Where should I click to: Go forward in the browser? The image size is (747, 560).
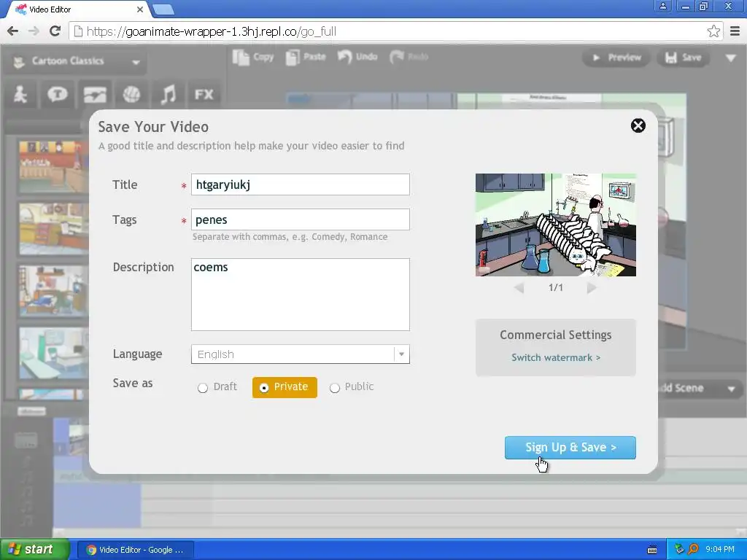34,31
